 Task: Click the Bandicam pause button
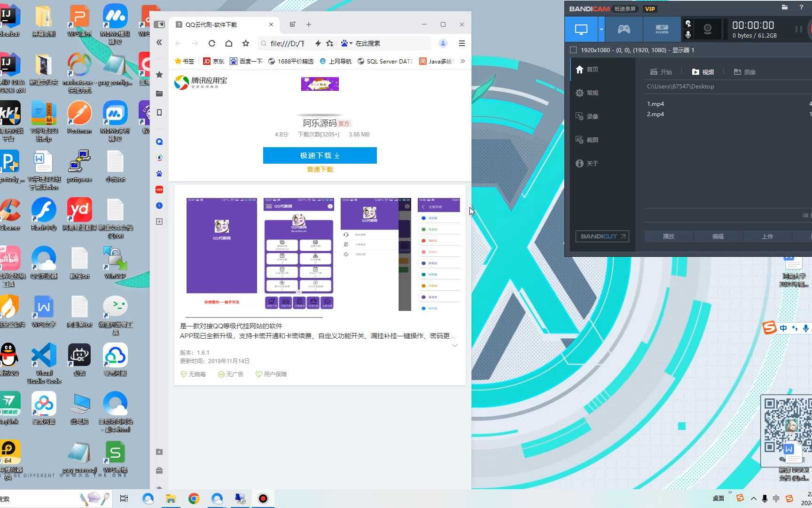coord(798,29)
